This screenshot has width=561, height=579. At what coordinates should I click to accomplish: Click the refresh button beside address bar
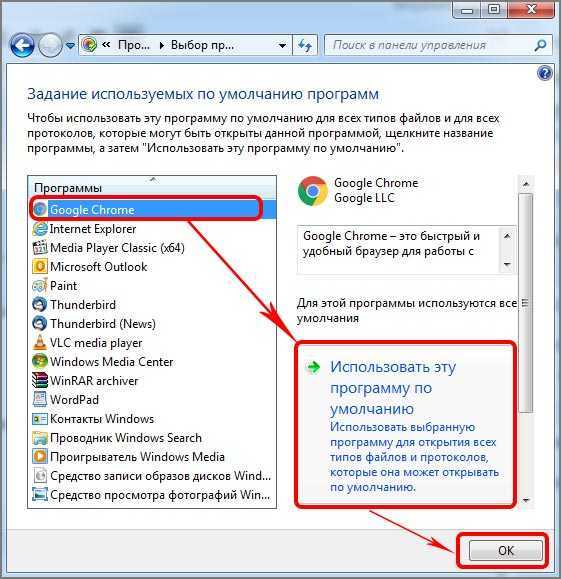(x=305, y=45)
